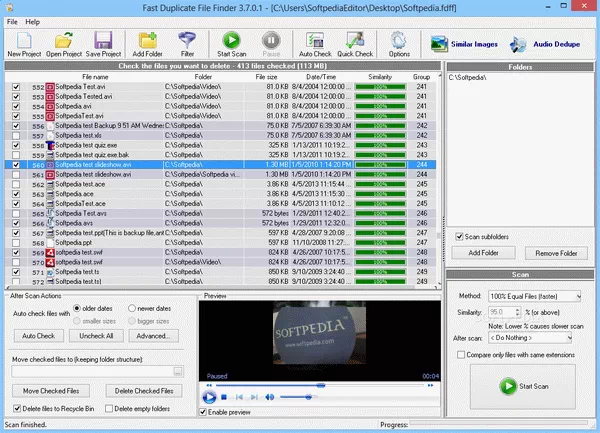Open the After scan dropdown
Screen dimensions: 600x433
(530, 338)
